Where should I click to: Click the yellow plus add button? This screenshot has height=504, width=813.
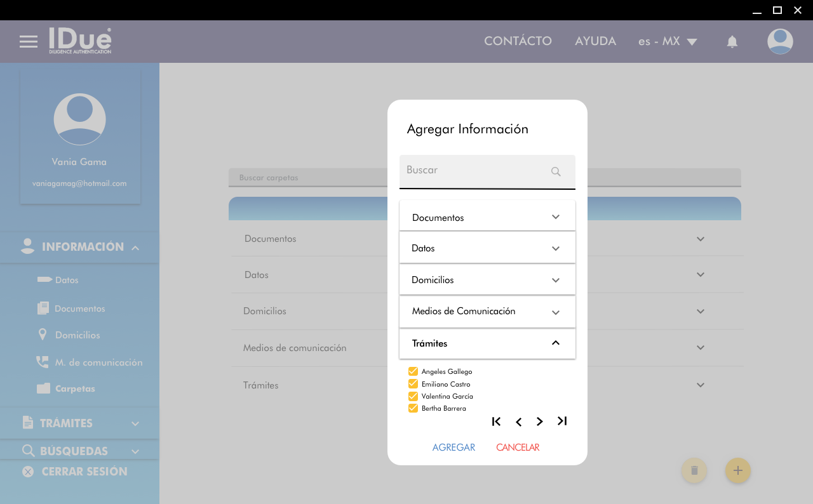click(x=737, y=470)
